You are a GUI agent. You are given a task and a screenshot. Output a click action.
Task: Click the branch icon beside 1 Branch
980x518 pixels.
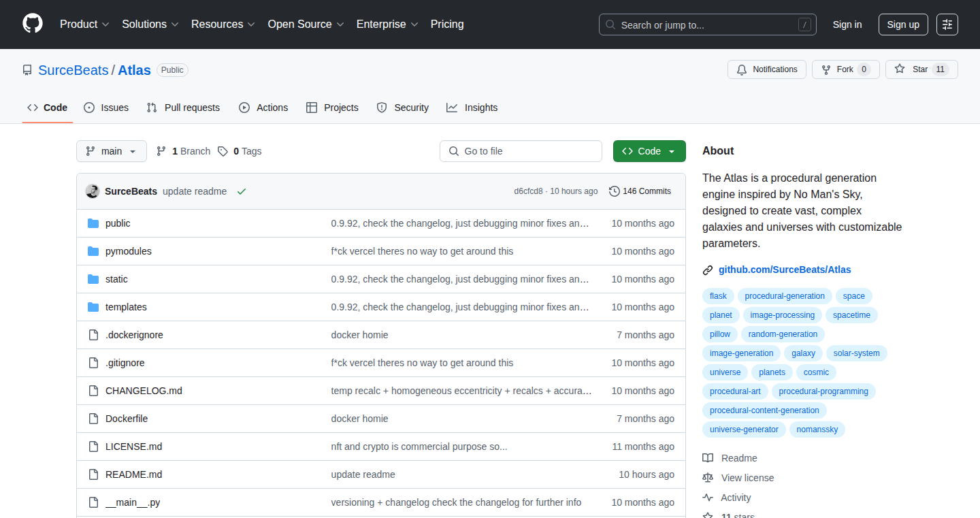161,151
